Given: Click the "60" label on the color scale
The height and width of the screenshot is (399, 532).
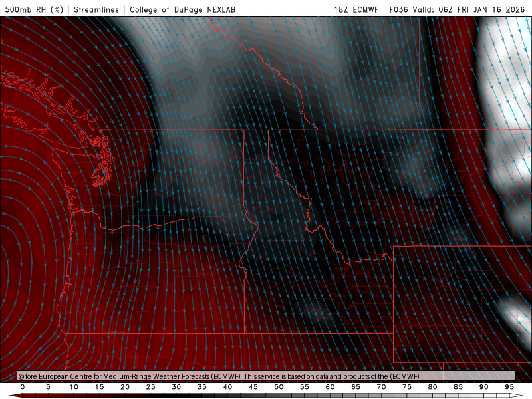Looking at the screenshot, I should pos(330,387).
